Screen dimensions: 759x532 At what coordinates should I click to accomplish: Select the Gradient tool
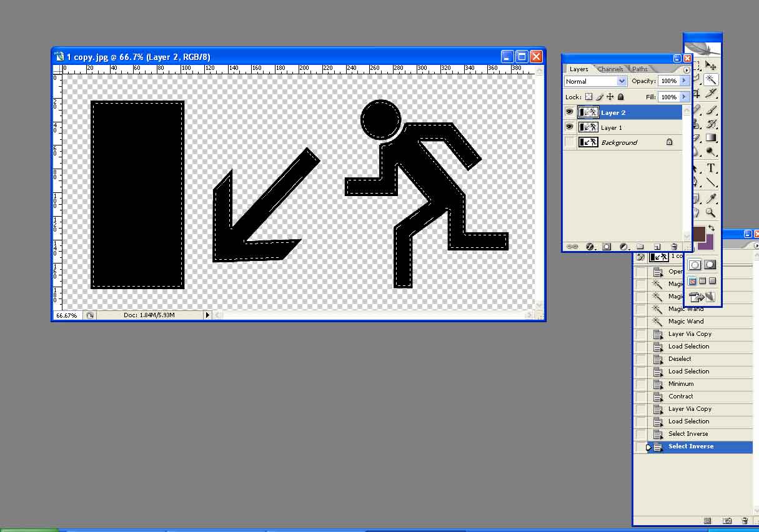click(x=711, y=138)
